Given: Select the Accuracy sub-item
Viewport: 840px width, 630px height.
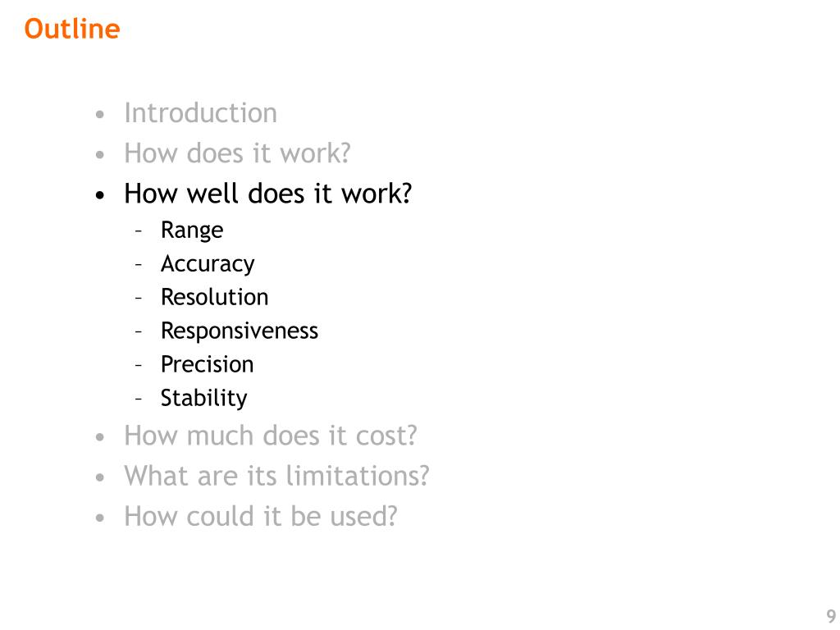Looking at the screenshot, I should [x=208, y=264].
